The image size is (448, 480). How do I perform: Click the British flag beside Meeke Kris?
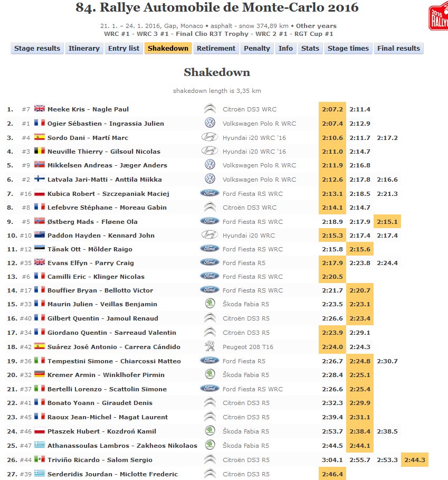tap(40, 108)
